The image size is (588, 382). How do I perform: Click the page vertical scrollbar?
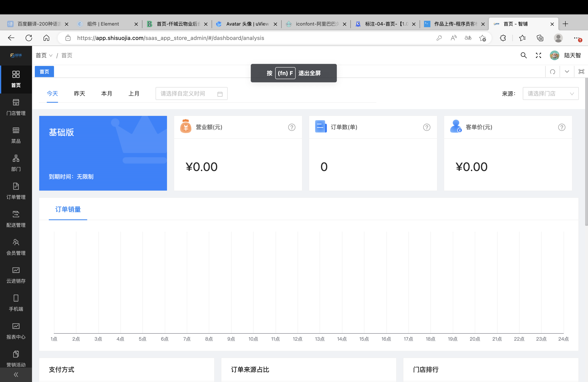[x=586, y=152]
